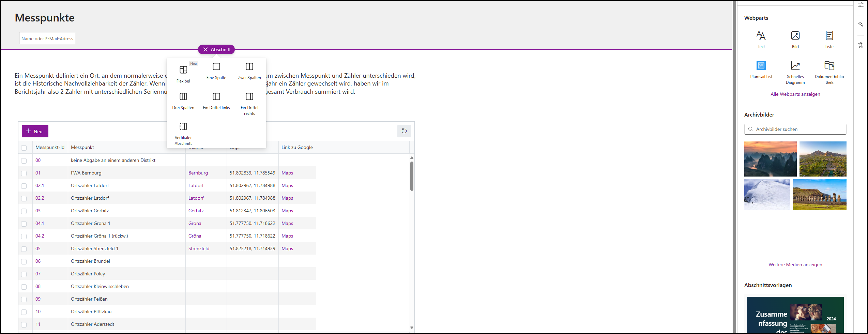
Task: Toggle the select-all checkbox in list header
Action: pos(24,148)
